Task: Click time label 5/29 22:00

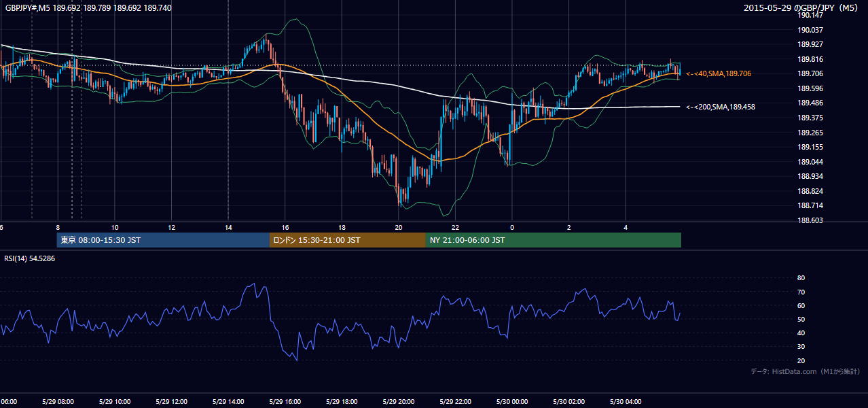Action: coord(455,402)
